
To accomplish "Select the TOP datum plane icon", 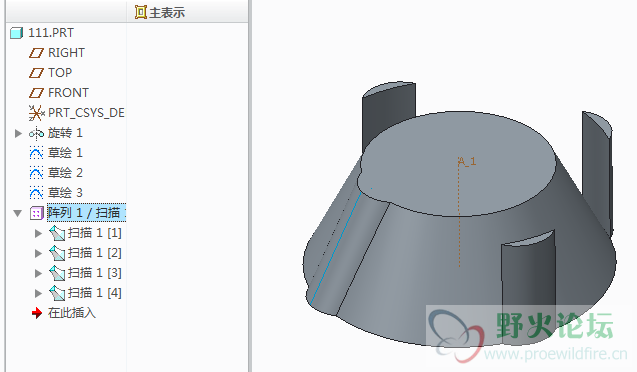I will [36, 73].
